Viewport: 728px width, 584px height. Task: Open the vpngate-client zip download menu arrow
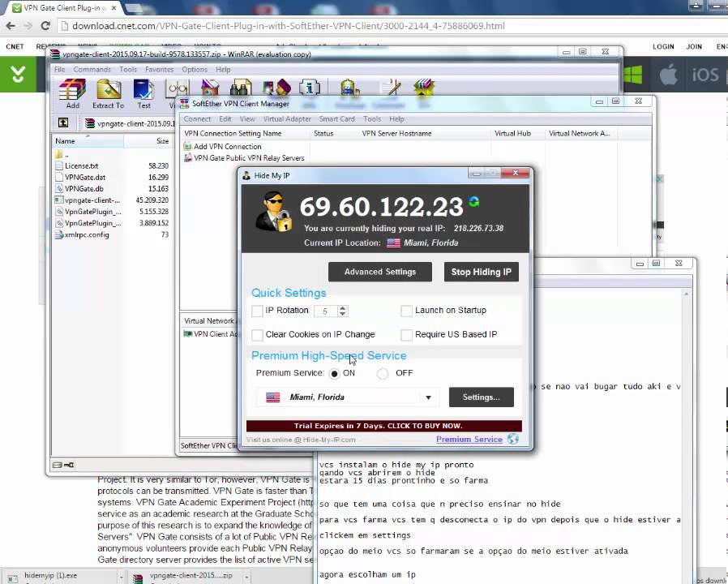[247, 577]
